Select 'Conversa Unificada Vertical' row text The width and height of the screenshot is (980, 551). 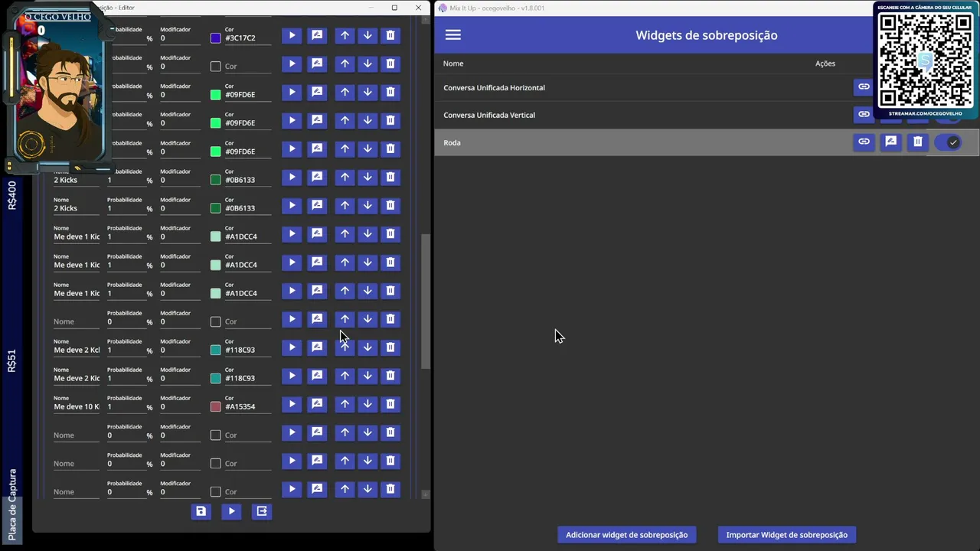click(x=489, y=116)
